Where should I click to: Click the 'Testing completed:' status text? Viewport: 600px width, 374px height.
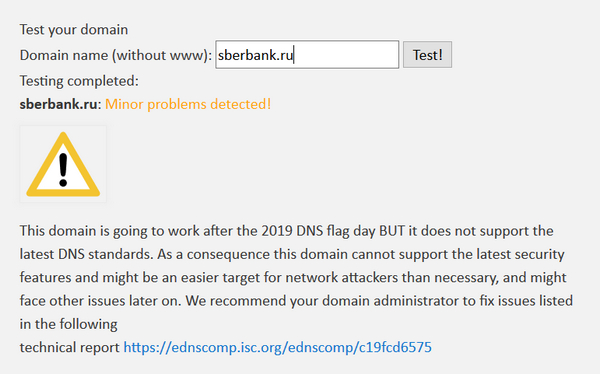point(79,81)
